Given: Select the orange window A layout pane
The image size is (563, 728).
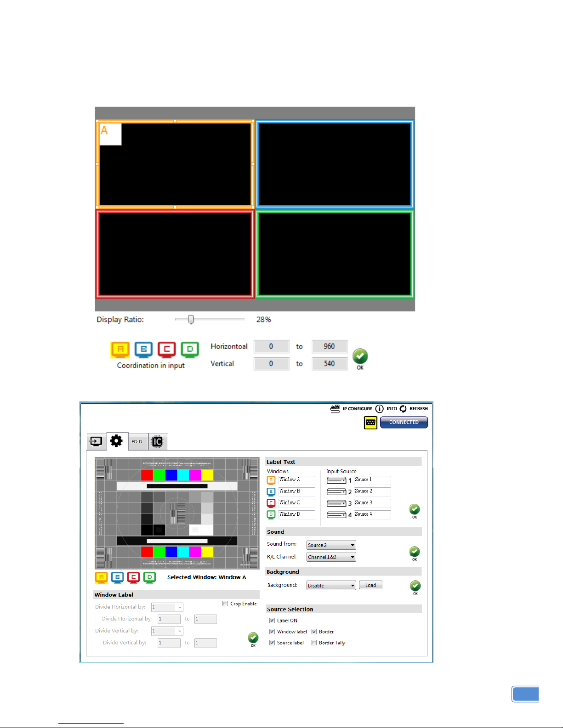Looking at the screenshot, I should (x=175, y=164).
